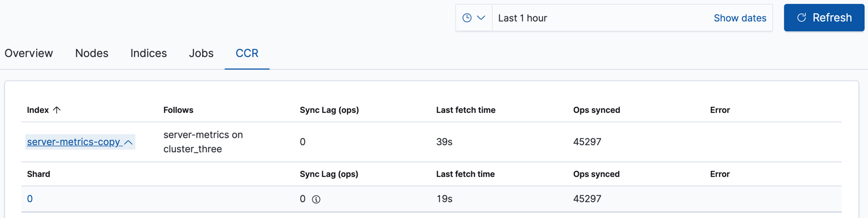Open shard 0 link

point(30,199)
